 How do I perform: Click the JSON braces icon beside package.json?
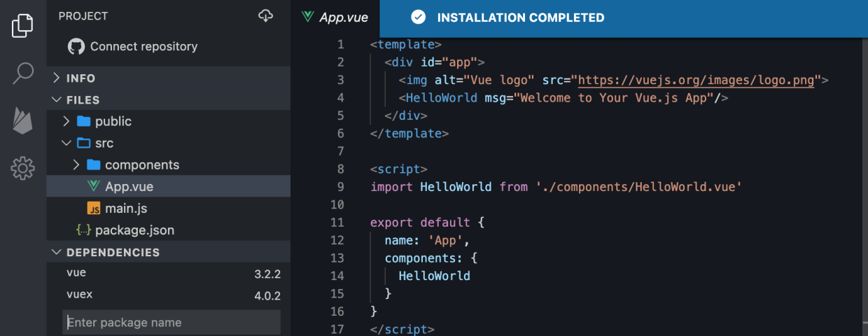point(83,230)
